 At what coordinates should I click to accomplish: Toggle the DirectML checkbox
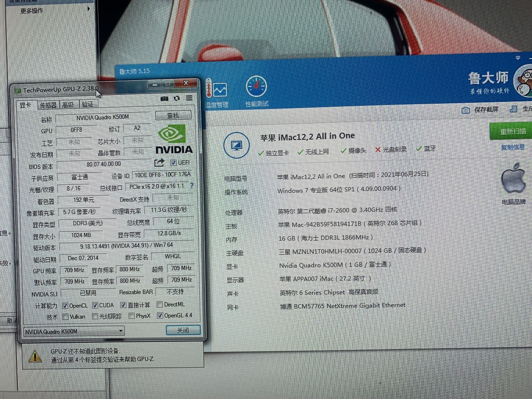[160, 305]
